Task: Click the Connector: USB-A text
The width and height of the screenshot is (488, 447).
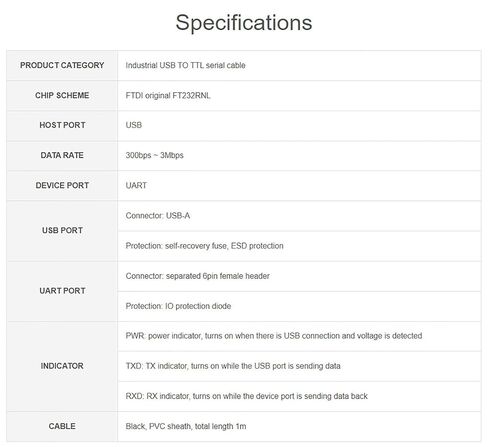Action: pos(158,216)
